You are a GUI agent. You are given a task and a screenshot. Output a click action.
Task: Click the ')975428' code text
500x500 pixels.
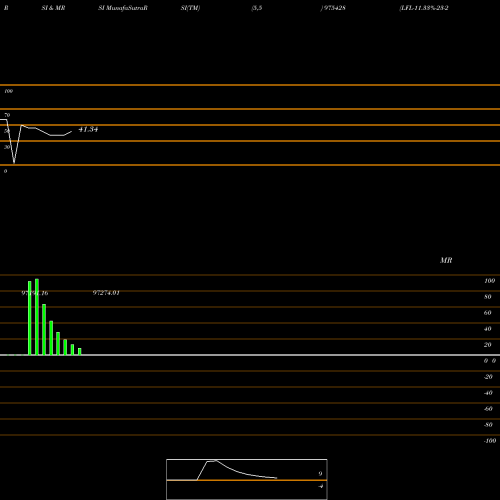tap(333, 8)
